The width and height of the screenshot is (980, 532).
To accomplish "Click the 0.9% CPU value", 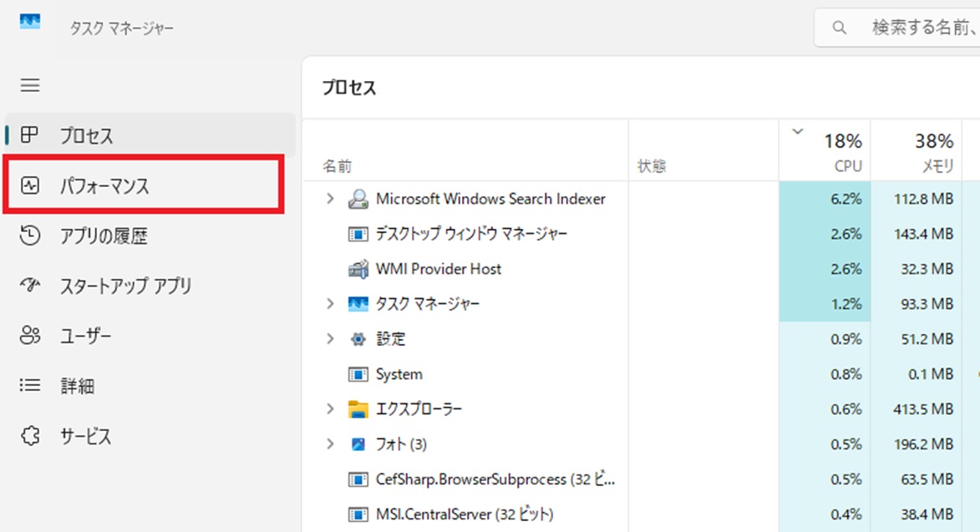I will [x=846, y=339].
